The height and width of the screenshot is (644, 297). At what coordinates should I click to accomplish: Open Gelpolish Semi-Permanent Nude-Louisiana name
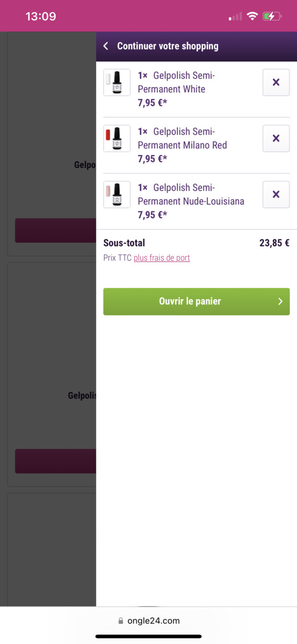[x=191, y=194]
